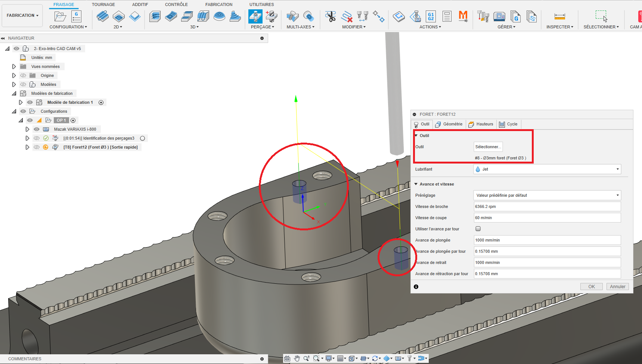
Task: Open the Préréglage dropdown
Action: (547, 195)
